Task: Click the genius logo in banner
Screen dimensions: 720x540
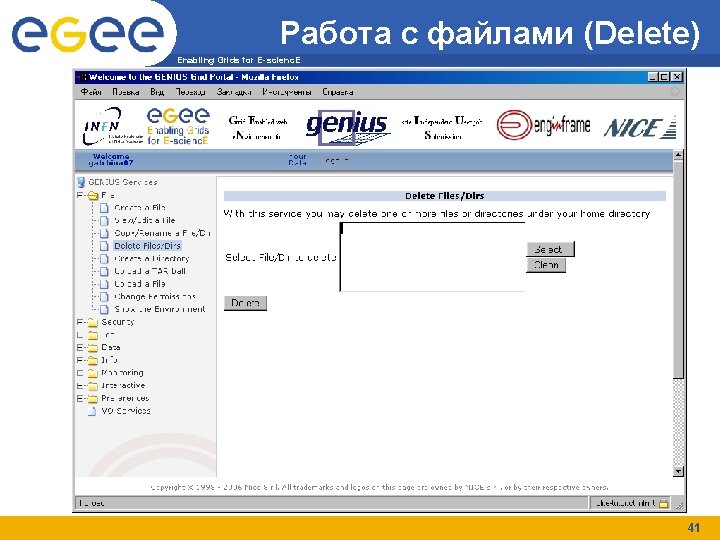Action: [348, 127]
